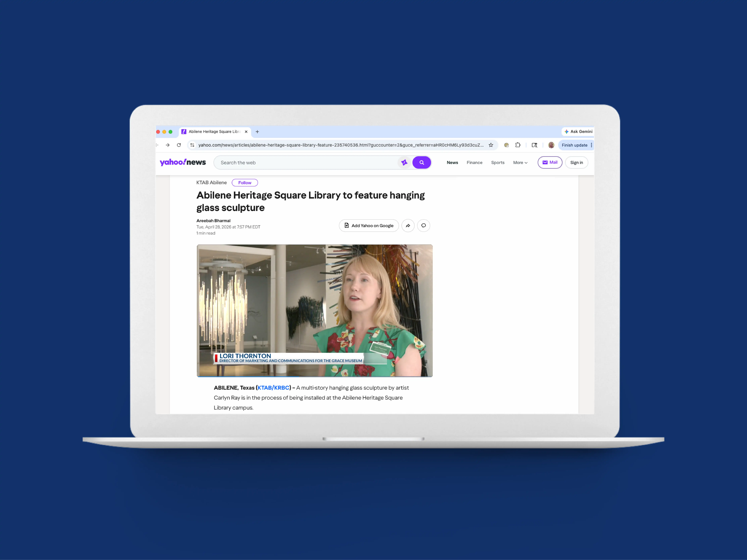
Task: Click the browser forward arrow
Action: [x=168, y=145]
